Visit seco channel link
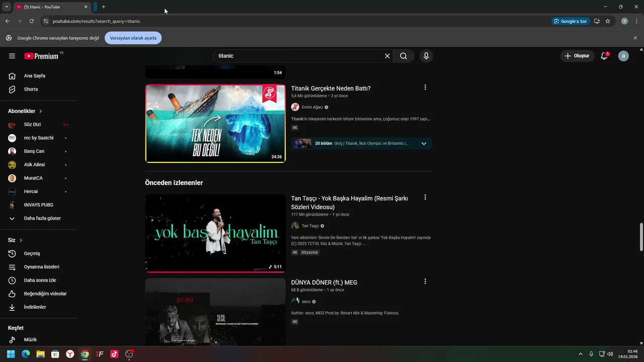 [x=306, y=302]
